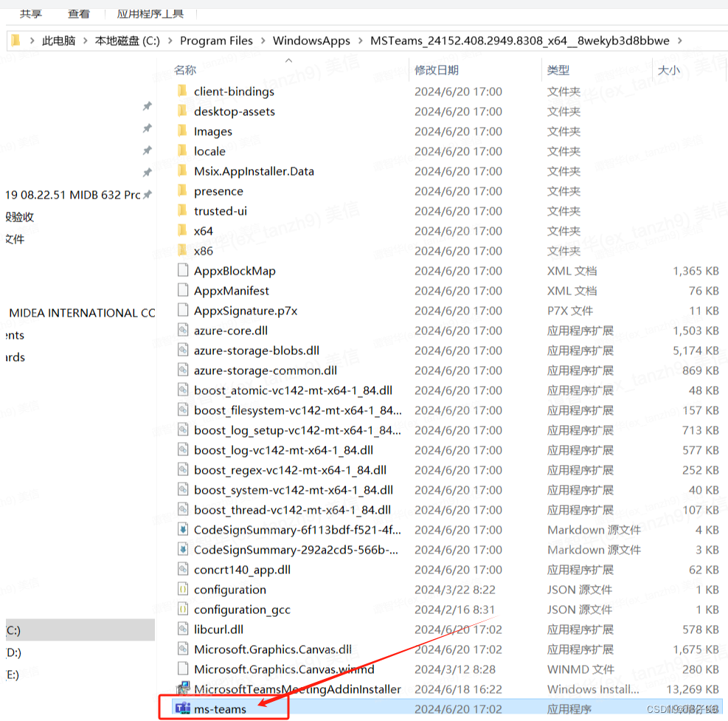Go to WindowsApps in address bar
Screen dimensions: 728x721
[x=311, y=41]
